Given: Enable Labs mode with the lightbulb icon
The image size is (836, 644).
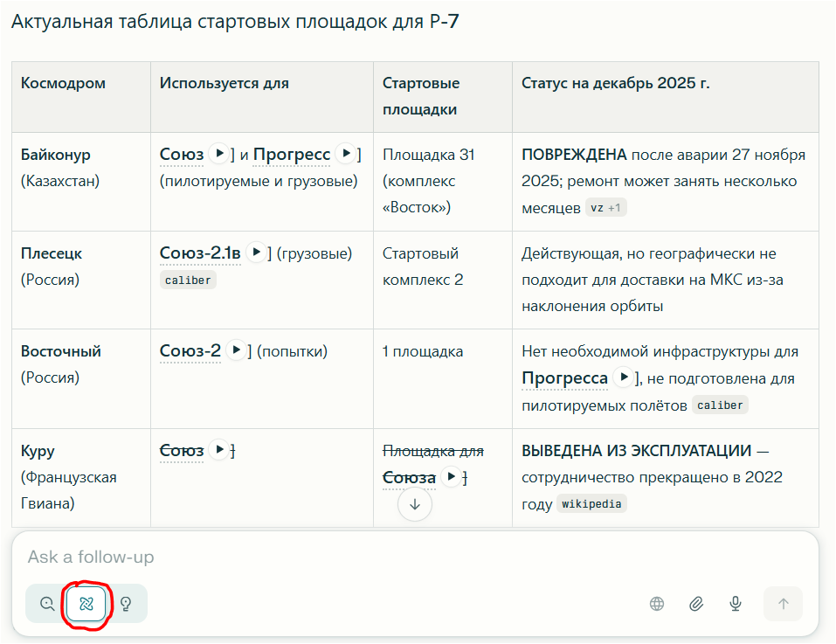Looking at the screenshot, I should 126,603.
